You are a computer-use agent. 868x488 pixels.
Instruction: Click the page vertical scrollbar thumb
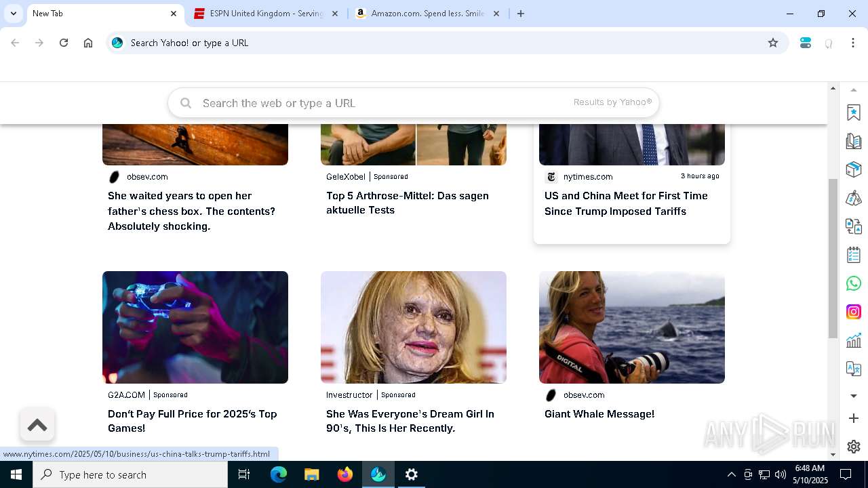(833, 258)
